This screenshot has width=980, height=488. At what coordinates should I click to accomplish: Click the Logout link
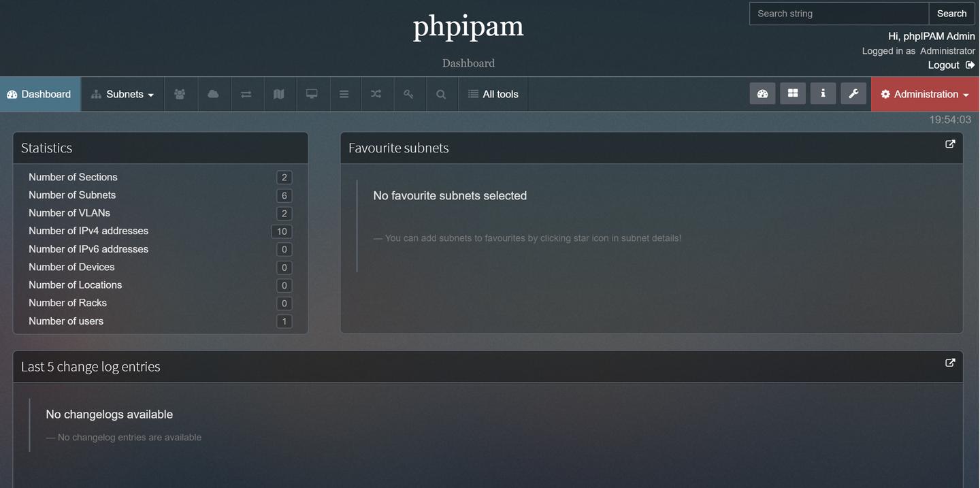click(943, 65)
